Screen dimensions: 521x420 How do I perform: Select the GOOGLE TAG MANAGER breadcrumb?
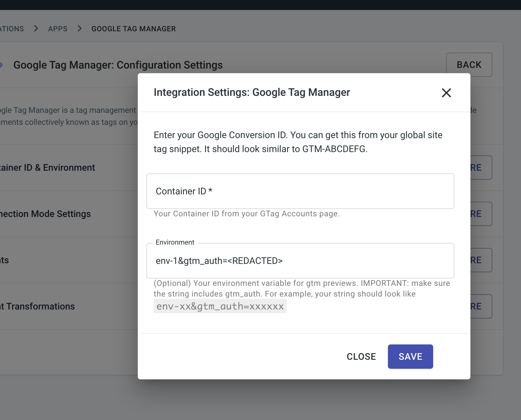(133, 29)
